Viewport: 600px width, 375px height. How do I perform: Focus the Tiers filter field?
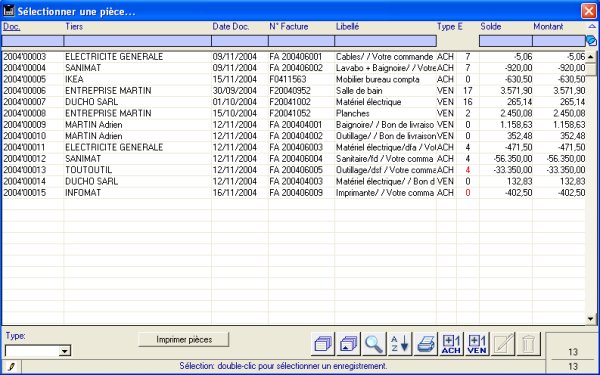[x=137, y=41]
